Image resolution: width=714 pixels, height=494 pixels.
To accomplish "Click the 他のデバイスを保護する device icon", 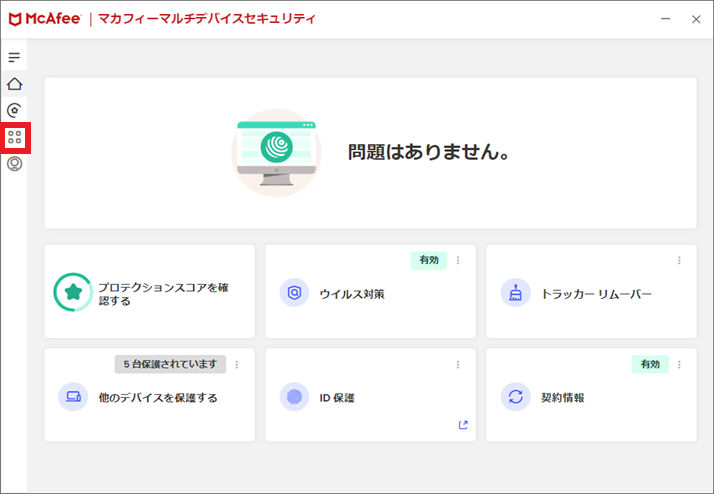I will 73,397.
